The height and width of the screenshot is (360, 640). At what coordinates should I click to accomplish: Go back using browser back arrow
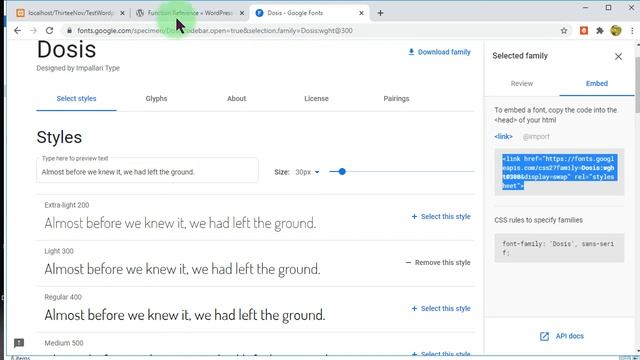pyautogui.click(x=17, y=31)
